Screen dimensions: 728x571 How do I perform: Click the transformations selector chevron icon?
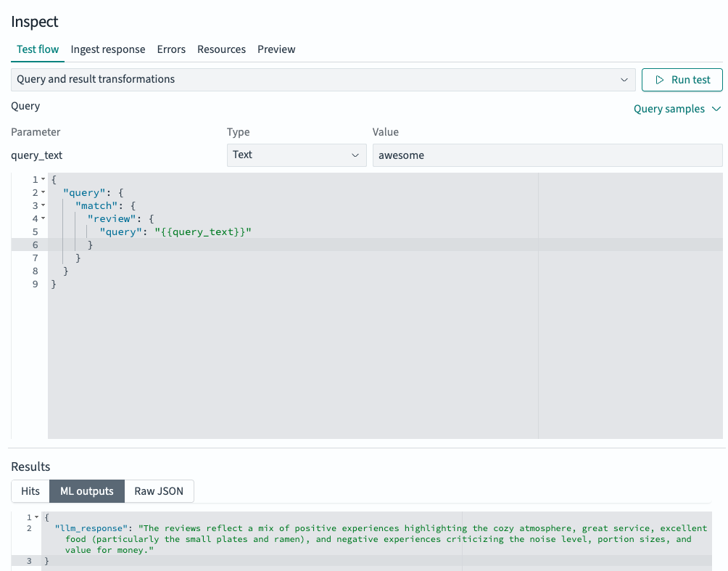[624, 80]
